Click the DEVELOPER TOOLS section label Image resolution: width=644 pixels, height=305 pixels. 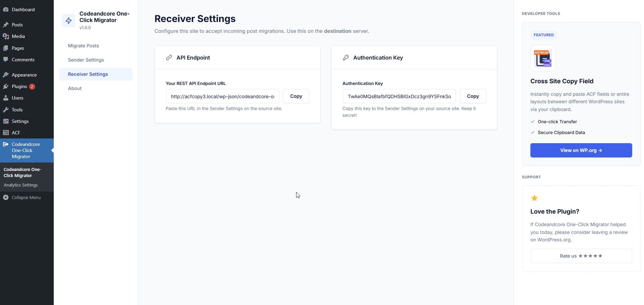[x=541, y=14]
